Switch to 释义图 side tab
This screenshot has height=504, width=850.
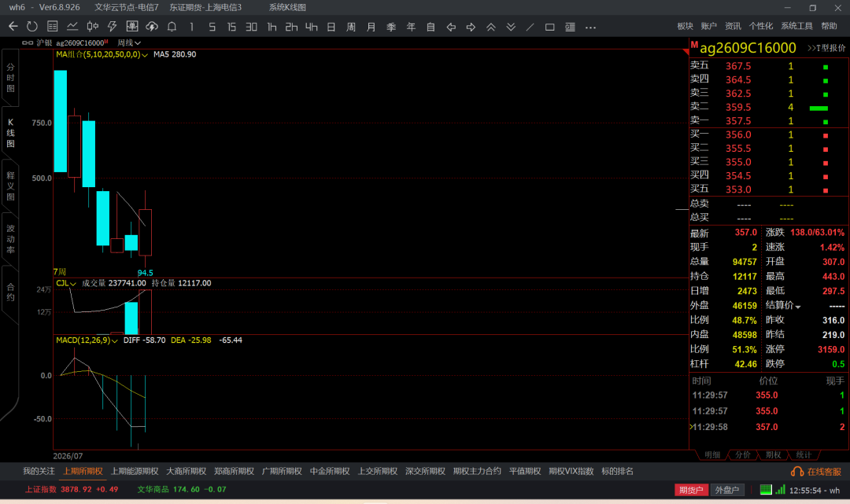point(10,186)
